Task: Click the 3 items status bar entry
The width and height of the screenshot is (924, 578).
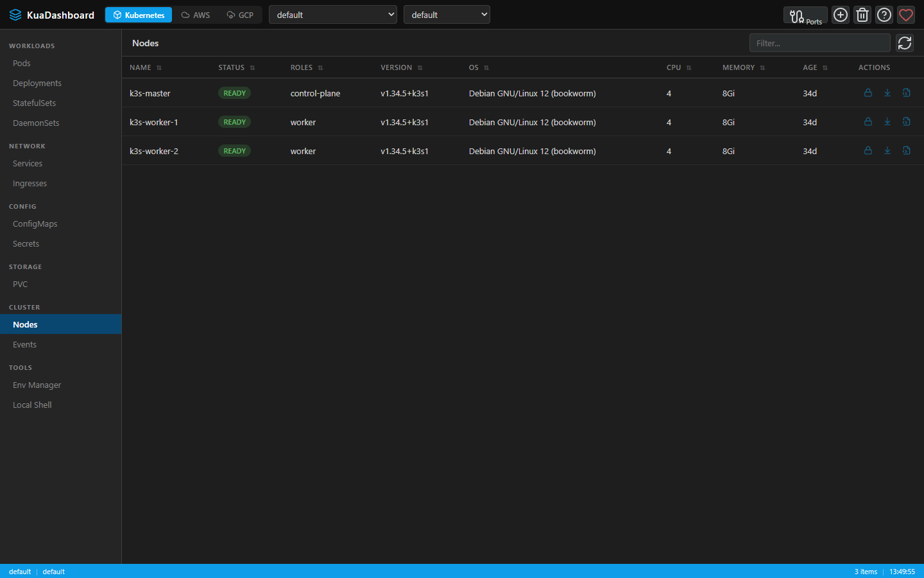Action: [x=866, y=572]
